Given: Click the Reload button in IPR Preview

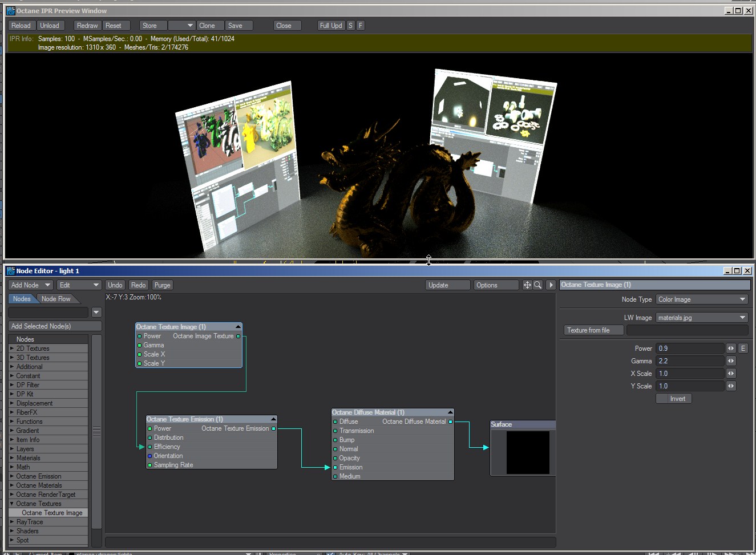Looking at the screenshot, I should pyautogui.click(x=21, y=26).
